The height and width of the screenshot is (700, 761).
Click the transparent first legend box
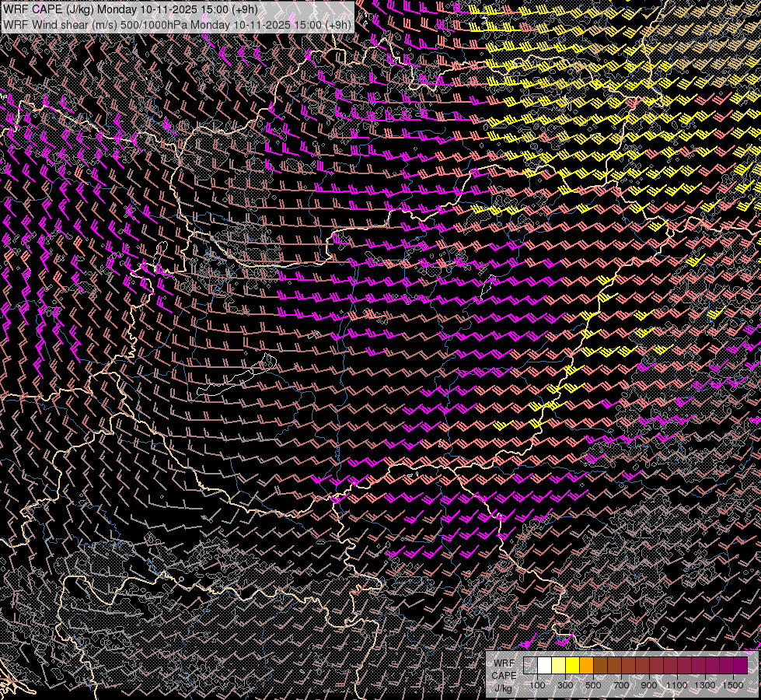[x=530, y=666]
